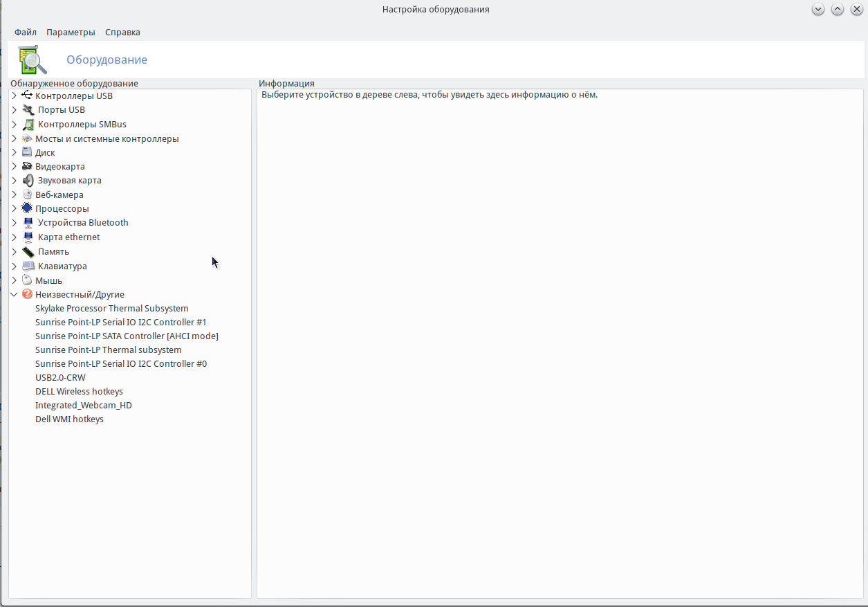Click the Карта ethernet icon

(28, 237)
